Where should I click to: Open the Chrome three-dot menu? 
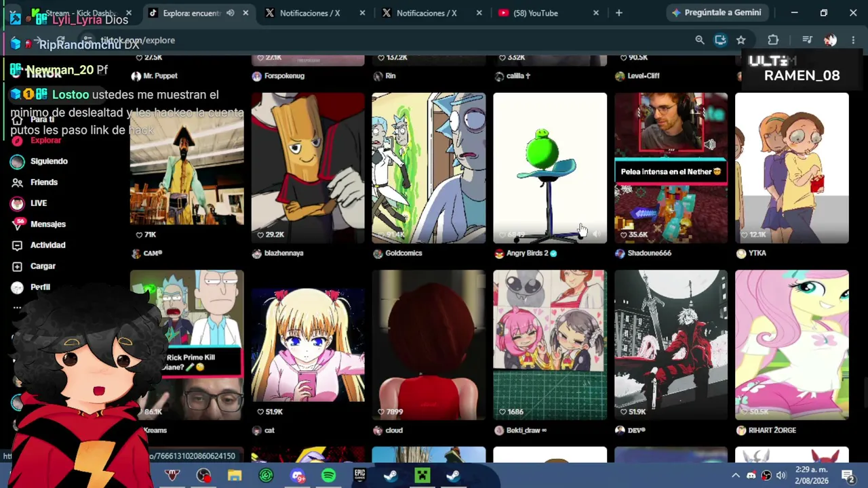click(x=853, y=40)
